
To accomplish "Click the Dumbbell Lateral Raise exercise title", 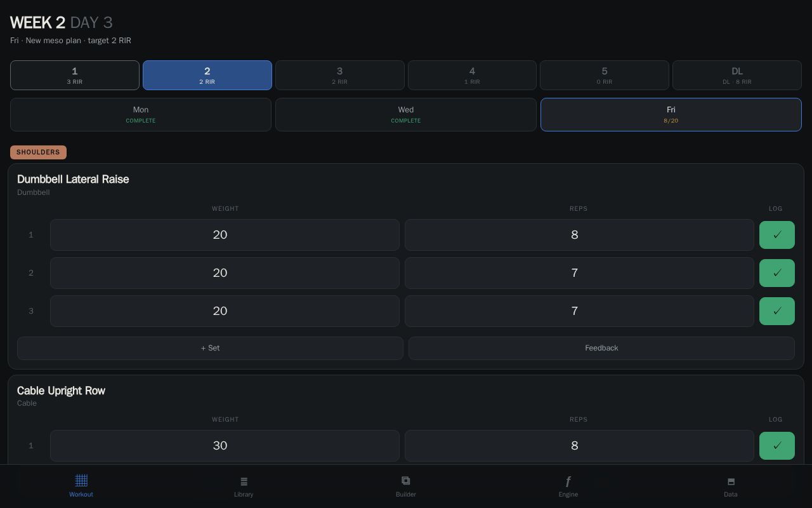I will (x=73, y=179).
